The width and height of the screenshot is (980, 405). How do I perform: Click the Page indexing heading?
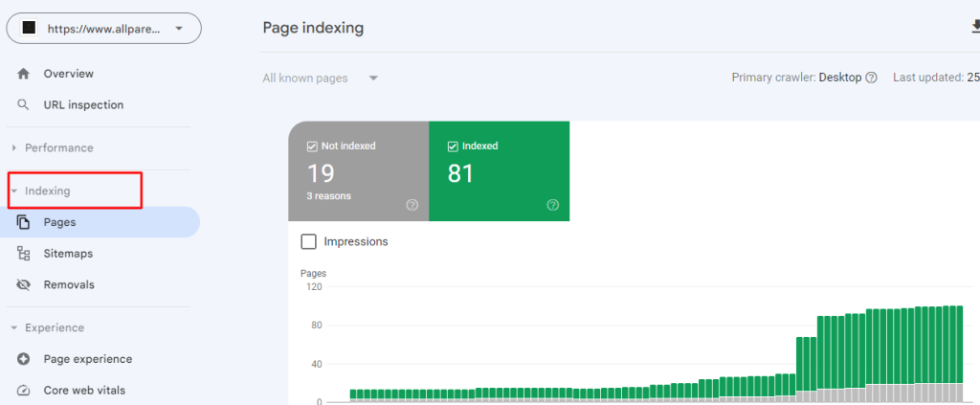(x=313, y=28)
